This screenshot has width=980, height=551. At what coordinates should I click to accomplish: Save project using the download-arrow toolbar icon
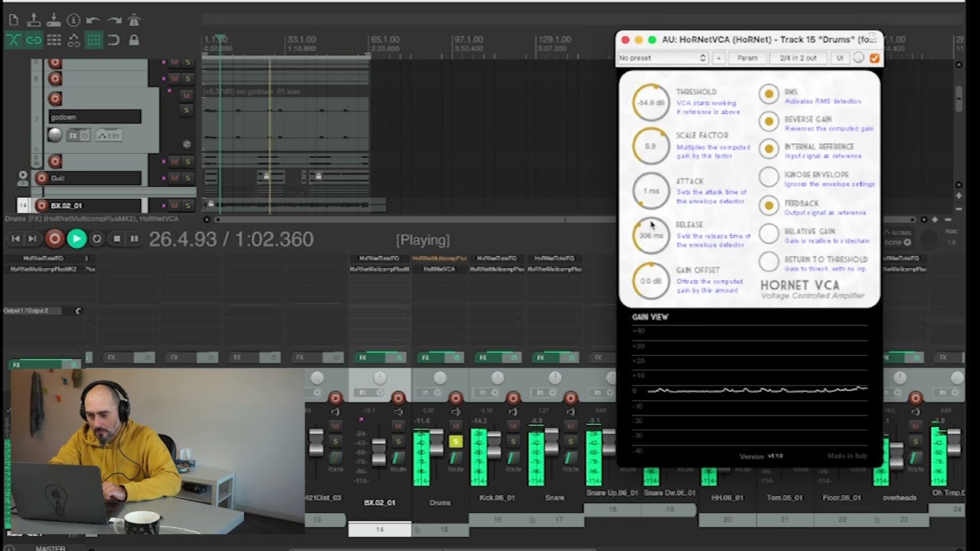point(54,21)
